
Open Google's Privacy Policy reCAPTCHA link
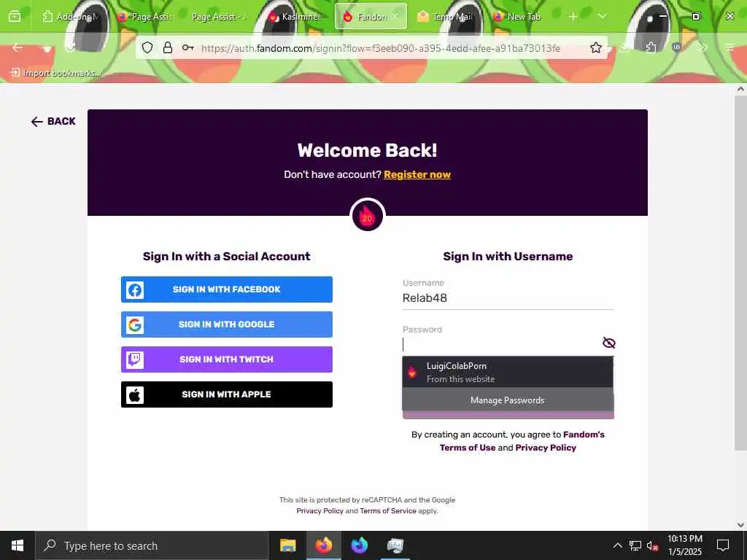coord(320,511)
